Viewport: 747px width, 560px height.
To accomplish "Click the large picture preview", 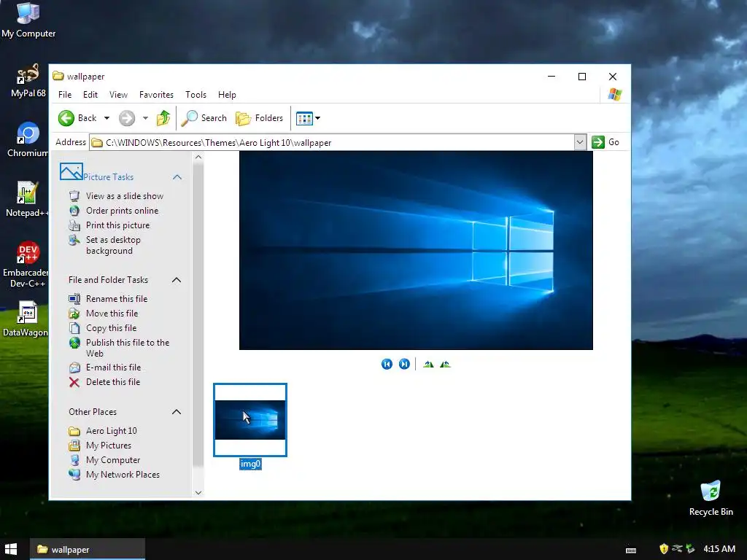I will click(x=416, y=251).
